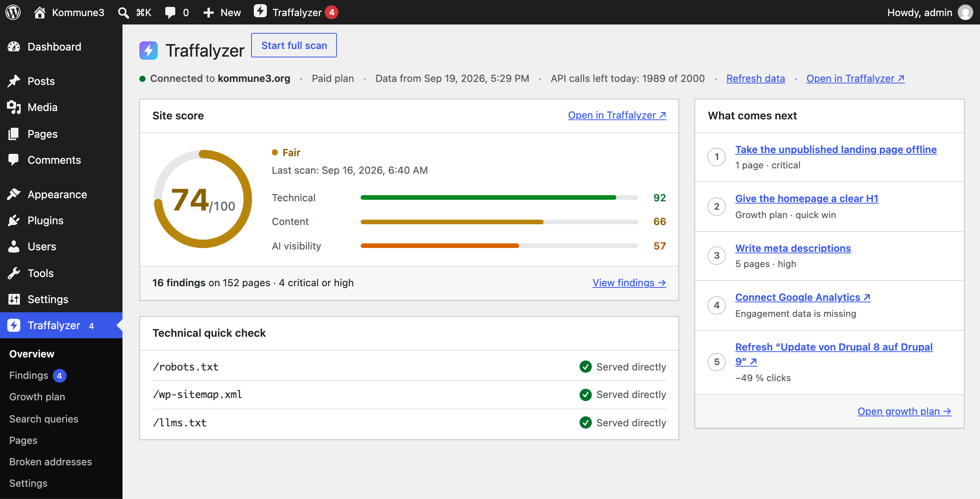Viewport: 980px width, 499px height.
Task: Open Growth plan submenu item
Action: [x=37, y=397]
